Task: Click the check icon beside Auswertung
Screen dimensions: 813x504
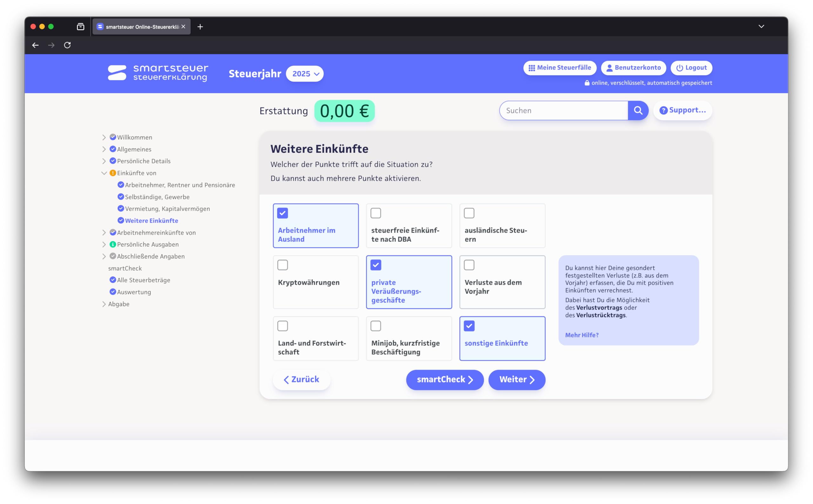Action: pos(113,292)
